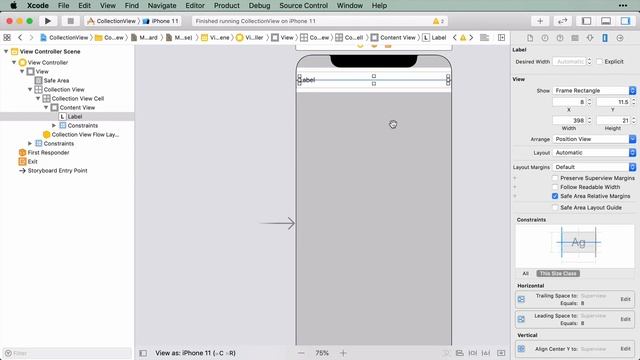Click the Width value field
The width and height of the screenshot is (640, 360).
569,120
